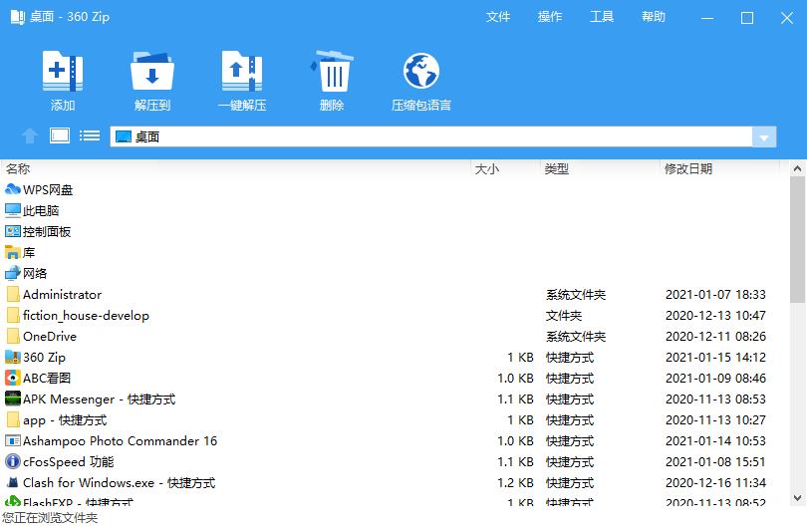Open the 文件 menu

pos(498,17)
